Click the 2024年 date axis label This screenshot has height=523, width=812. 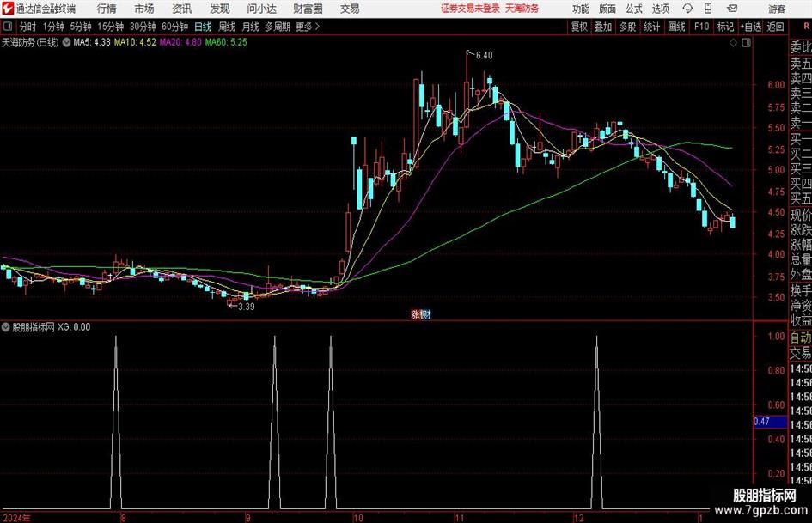16,518
